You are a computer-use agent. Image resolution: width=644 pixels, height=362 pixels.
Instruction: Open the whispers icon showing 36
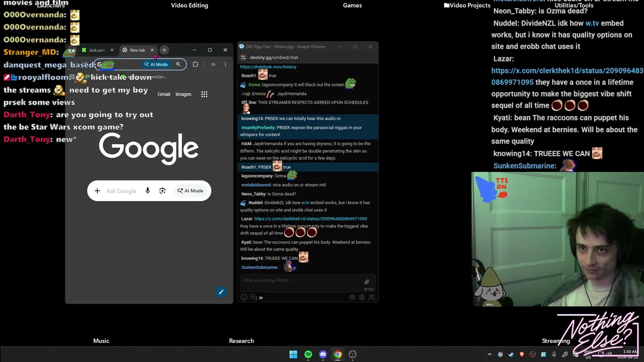coord(257,298)
